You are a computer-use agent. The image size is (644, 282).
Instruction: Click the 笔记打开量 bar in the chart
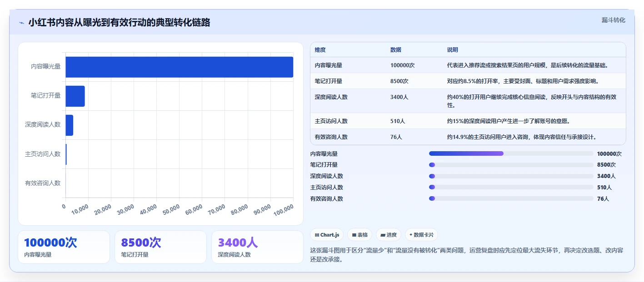[x=75, y=96]
